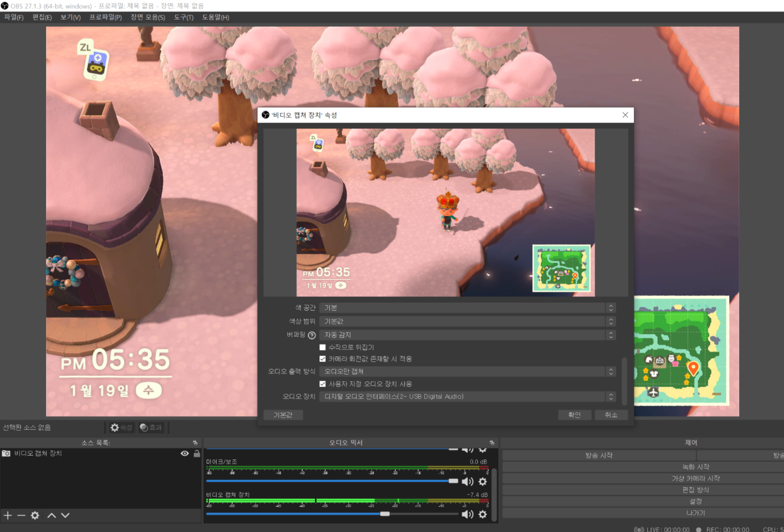Confirm with the 확인 button
This screenshot has height=532, width=784.
pyautogui.click(x=574, y=415)
